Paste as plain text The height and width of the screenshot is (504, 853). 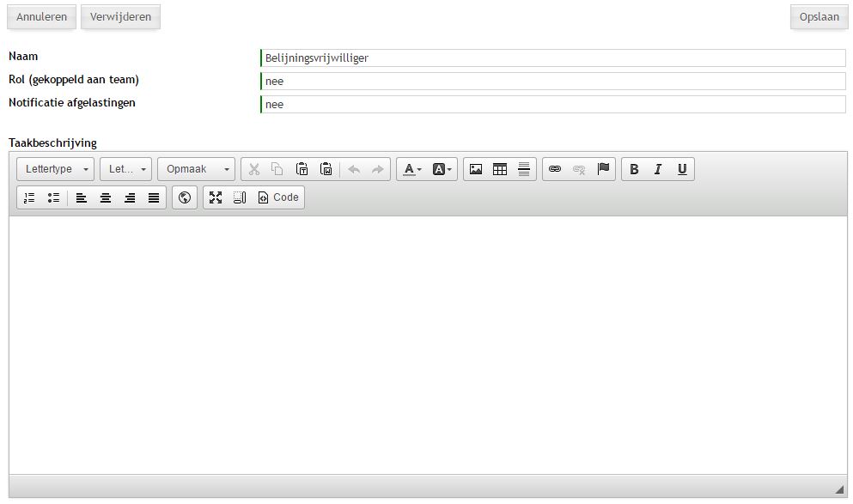pyautogui.click(x=302, y=169)
